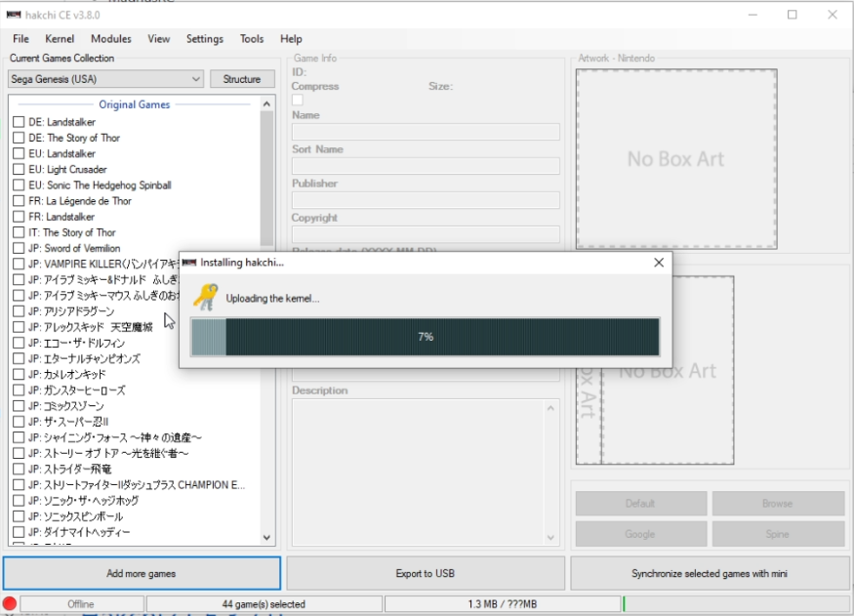Click the kernel upload progress bar

click(x=425, y=337)
